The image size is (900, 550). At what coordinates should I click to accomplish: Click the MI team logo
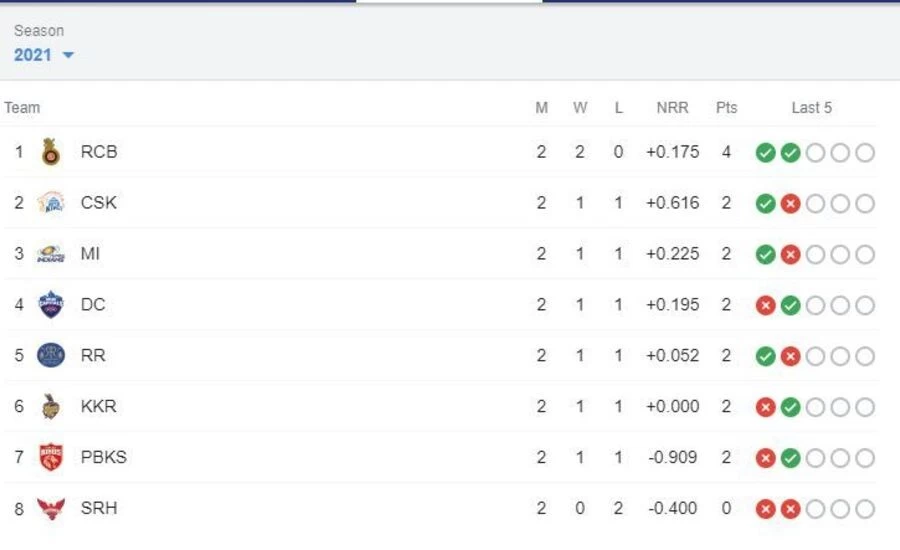tap(51, 254)
